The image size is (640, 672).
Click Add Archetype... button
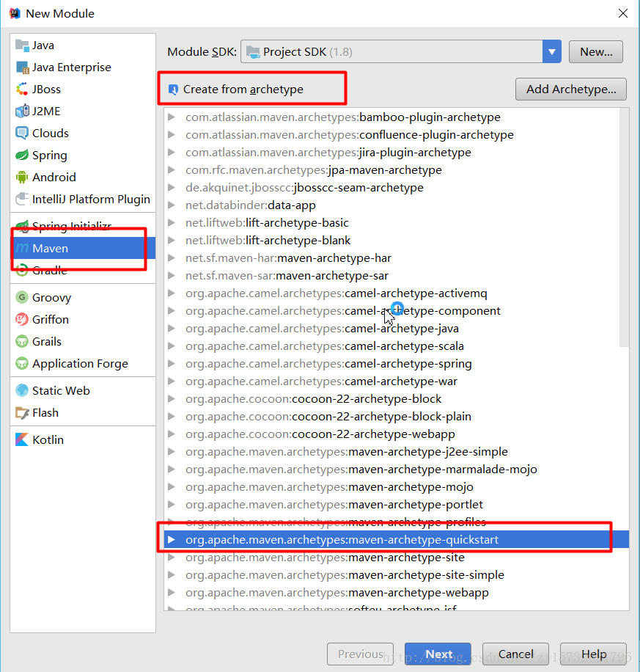(x=571, y=90)
